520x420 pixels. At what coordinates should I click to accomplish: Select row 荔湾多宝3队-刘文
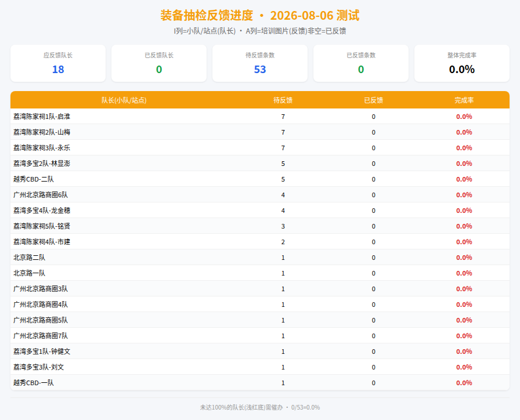coord(260,367)
